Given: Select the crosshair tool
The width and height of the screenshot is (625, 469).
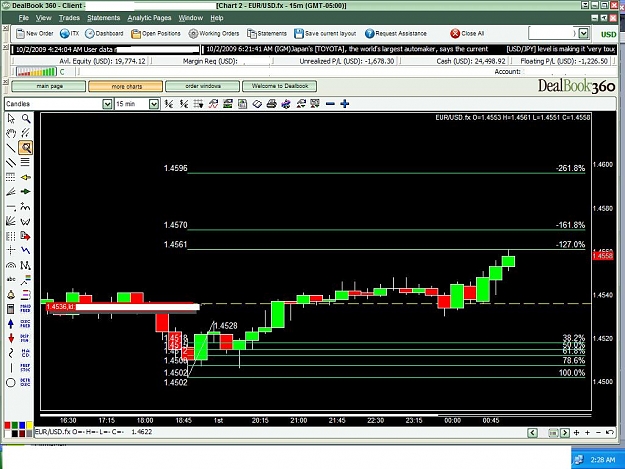Looking at the screenshot, I should click(11, 250).
